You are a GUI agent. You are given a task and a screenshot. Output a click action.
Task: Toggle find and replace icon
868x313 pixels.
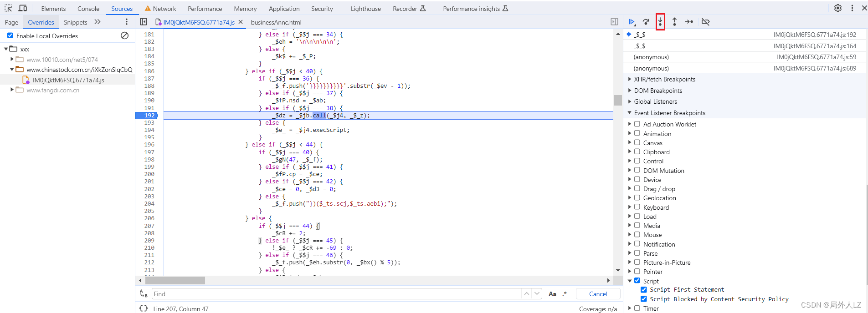[x=144, y=293]
